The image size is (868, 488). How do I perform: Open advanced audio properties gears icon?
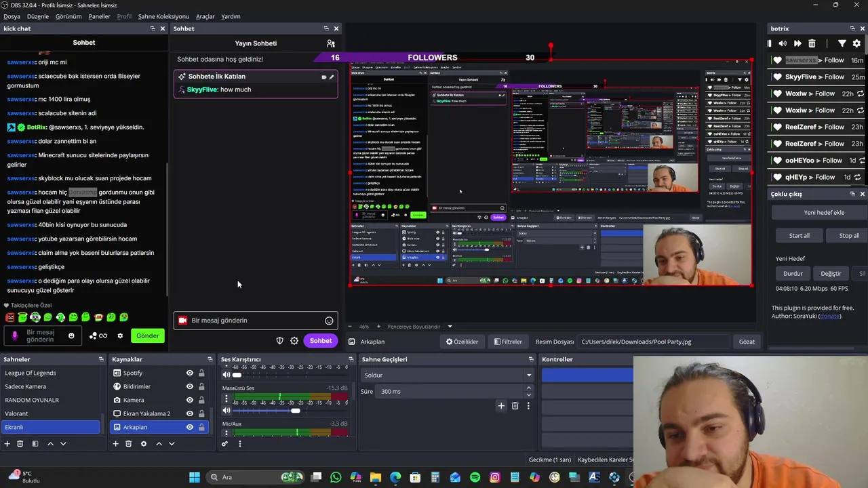[224, 444]
